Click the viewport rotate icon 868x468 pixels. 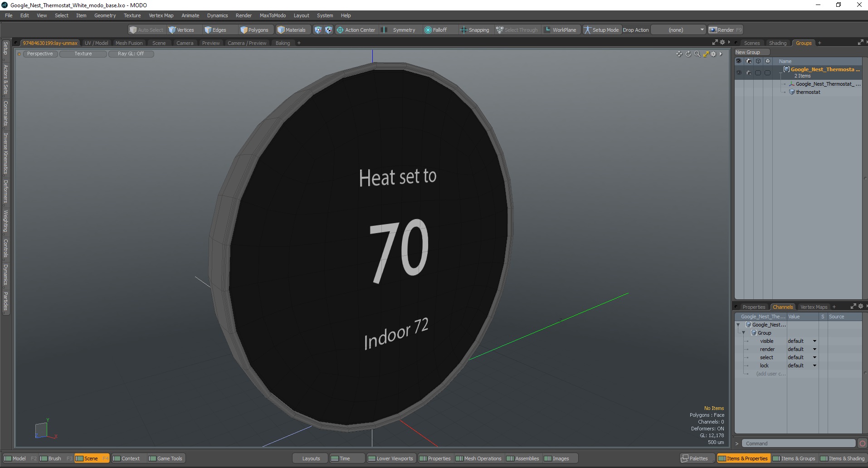click(x=688, y=54)
